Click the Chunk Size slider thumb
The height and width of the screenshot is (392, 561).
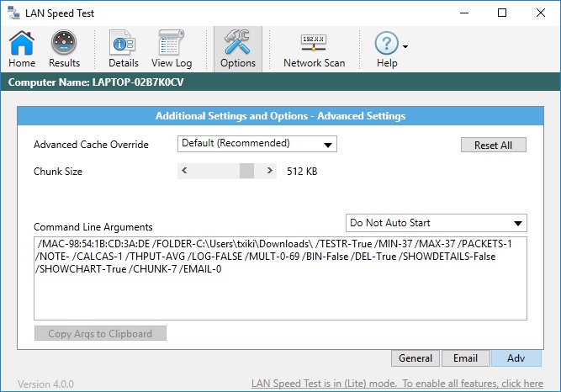(x=247, y=171)
